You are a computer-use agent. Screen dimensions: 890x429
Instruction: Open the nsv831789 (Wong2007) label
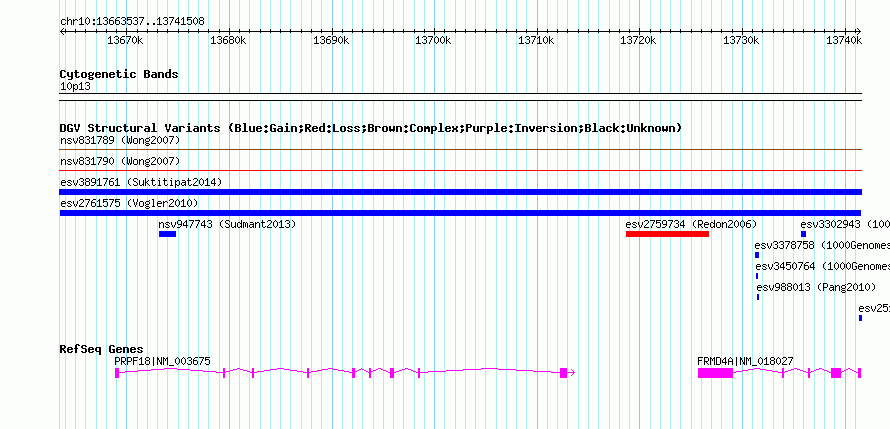(x=120, y=140)
